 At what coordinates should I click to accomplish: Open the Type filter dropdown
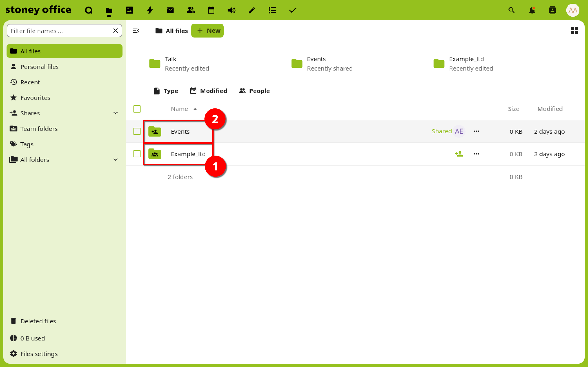click(x=166, y=91)
